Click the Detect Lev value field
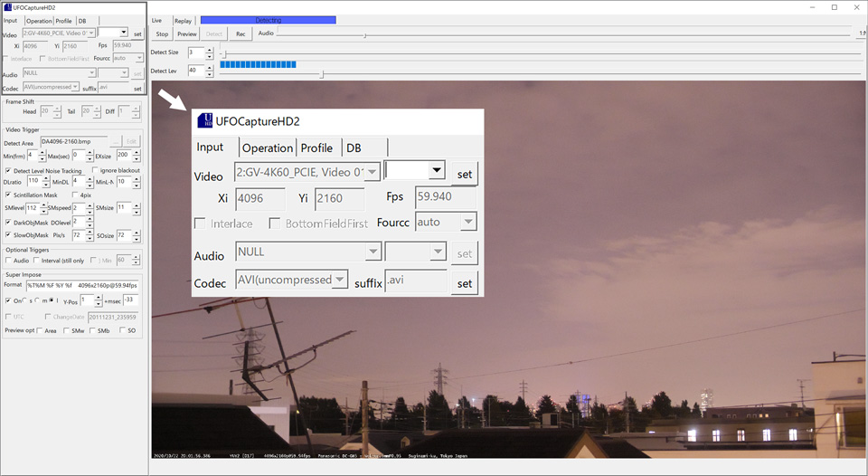Screen dimensions: 868x476 [x=196, y=71]
